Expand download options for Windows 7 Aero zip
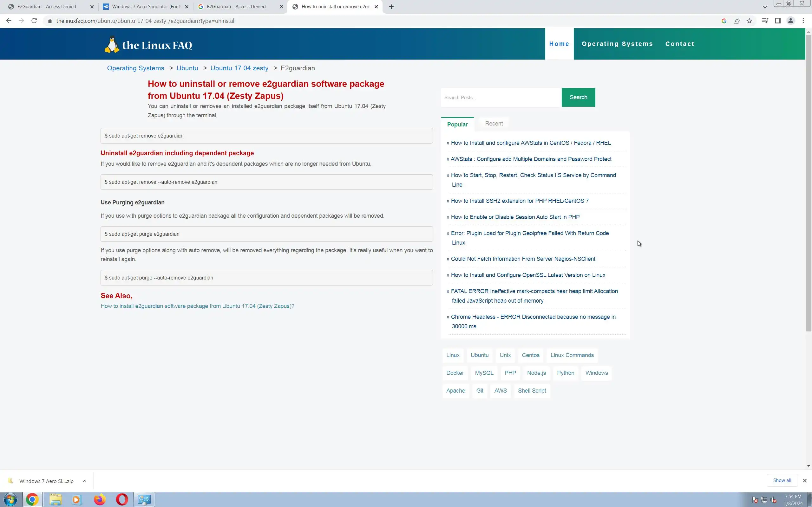Viewport: 812px width, 507px height. [85, 481]
